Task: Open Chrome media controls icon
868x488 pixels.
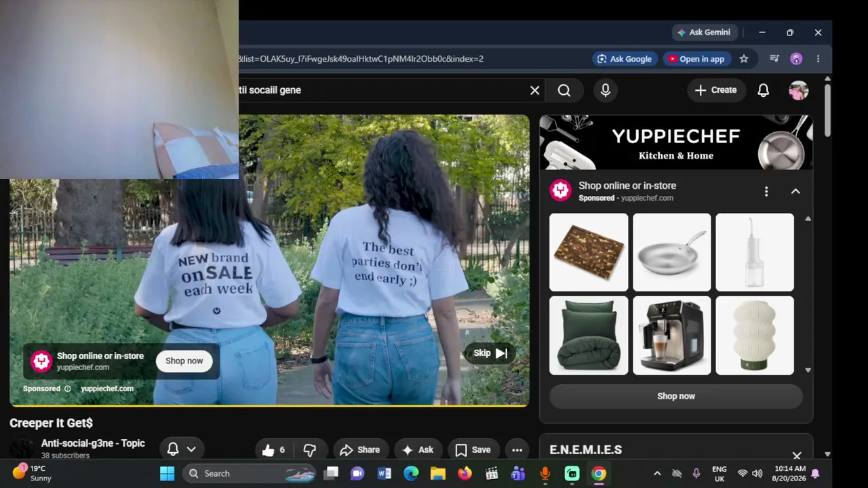Action: [x=774, y=59]
